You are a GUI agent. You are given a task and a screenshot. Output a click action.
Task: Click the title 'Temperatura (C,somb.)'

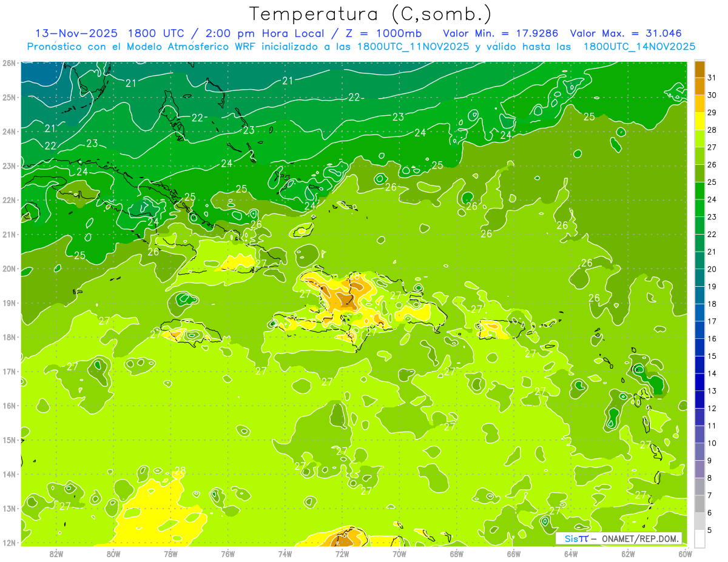tap(371, 14)
